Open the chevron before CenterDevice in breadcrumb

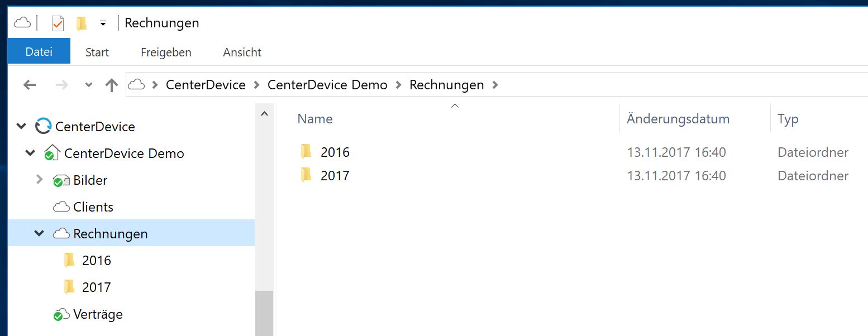point(155,85)
